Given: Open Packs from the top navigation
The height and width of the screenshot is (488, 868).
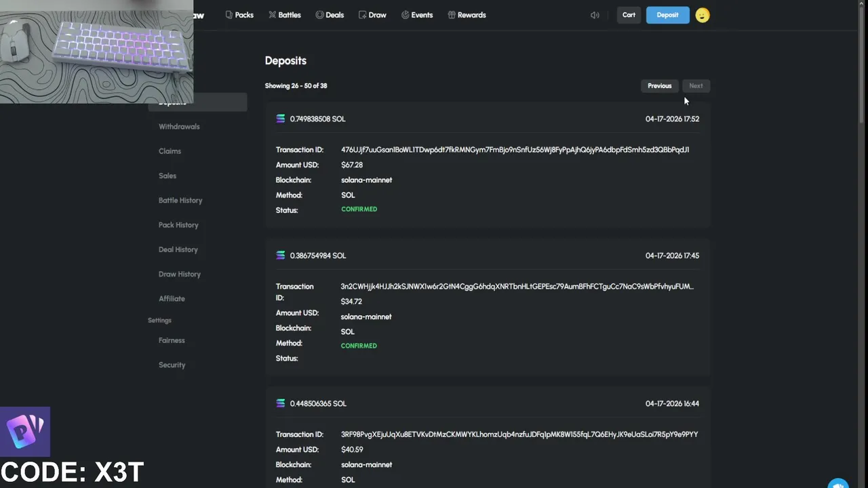Looking at the screenshot, I should 239,15.
